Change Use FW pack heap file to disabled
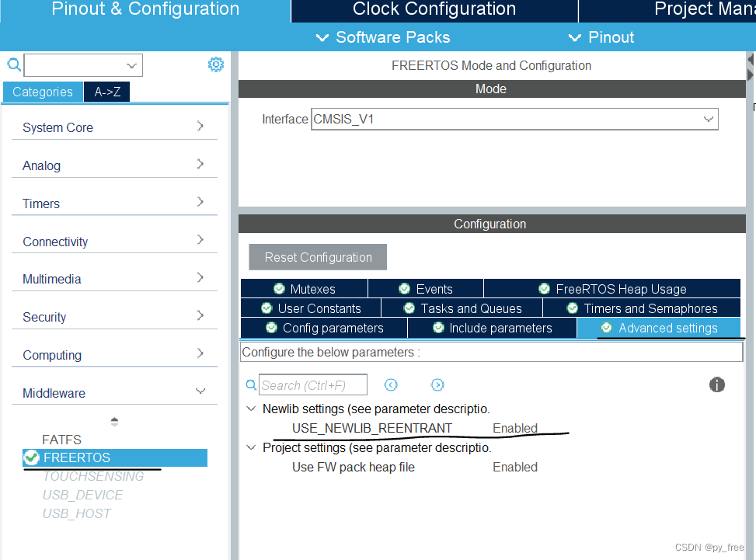Image resolution: width=756 pixels, height=560 pixels. point(513,467)
